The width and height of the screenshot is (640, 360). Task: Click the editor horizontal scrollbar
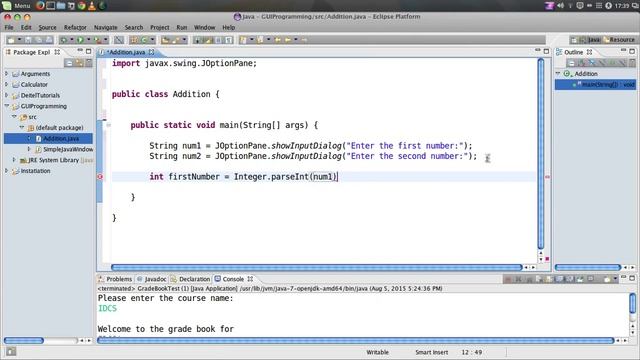tap(317, 267)
